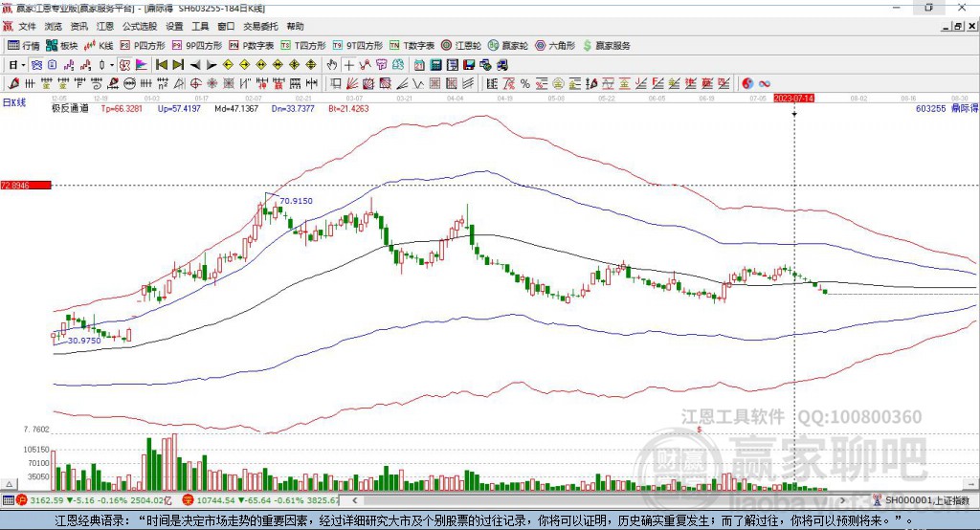Expand the candlestick style dropdown arrow
This screenshot has height=530, width=980.
click(x=112, y=65)
